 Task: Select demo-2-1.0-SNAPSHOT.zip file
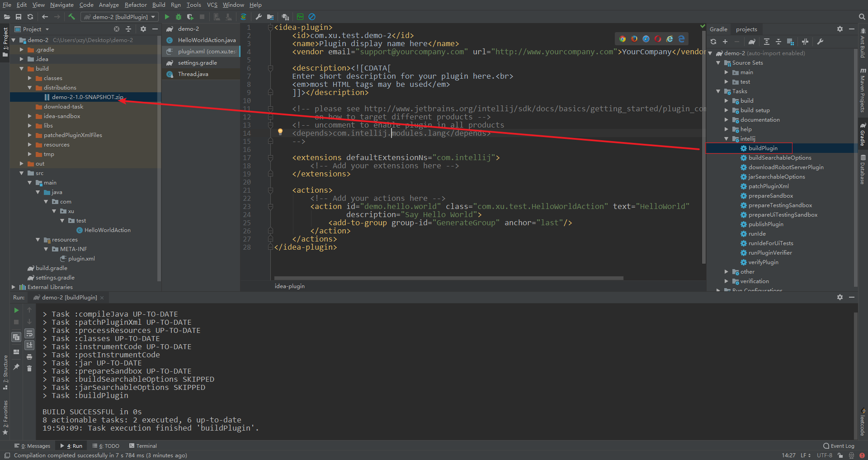tap(87, 97)
